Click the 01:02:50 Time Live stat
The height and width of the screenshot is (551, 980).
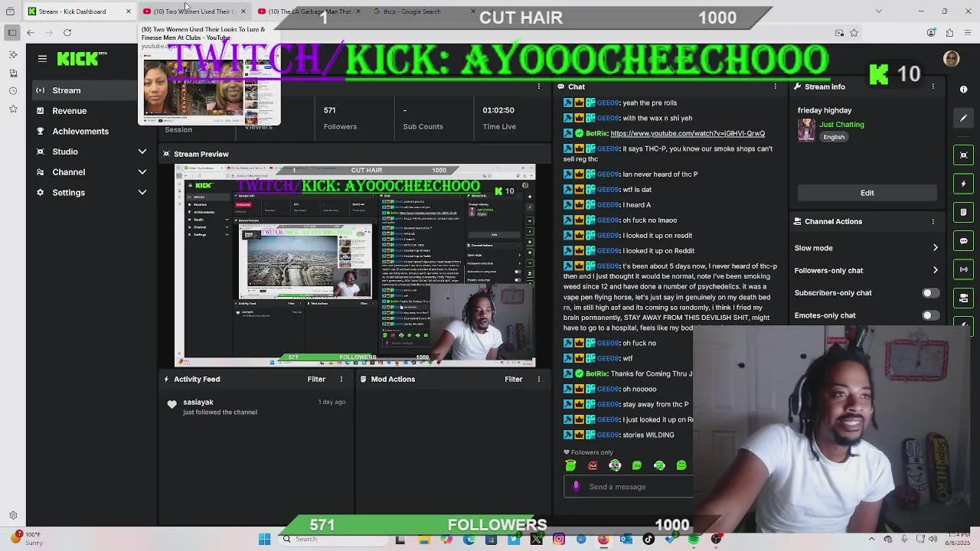pyautogui.click(x=498, y=118)
